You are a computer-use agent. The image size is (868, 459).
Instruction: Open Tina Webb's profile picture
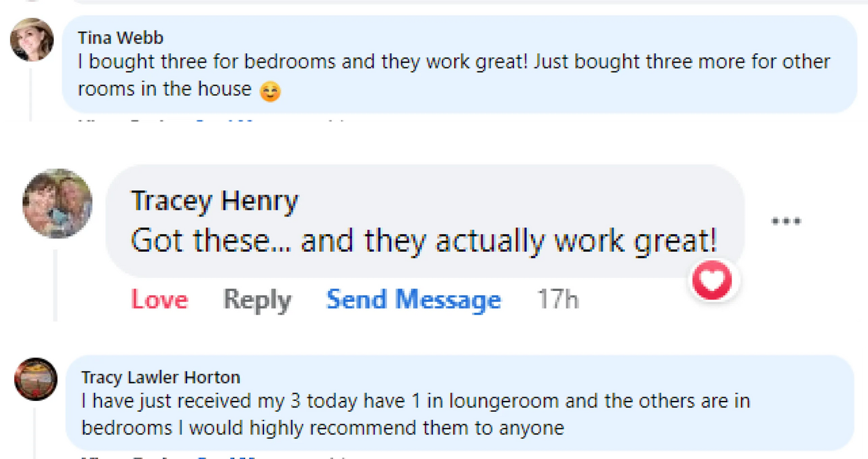point(32,40)
